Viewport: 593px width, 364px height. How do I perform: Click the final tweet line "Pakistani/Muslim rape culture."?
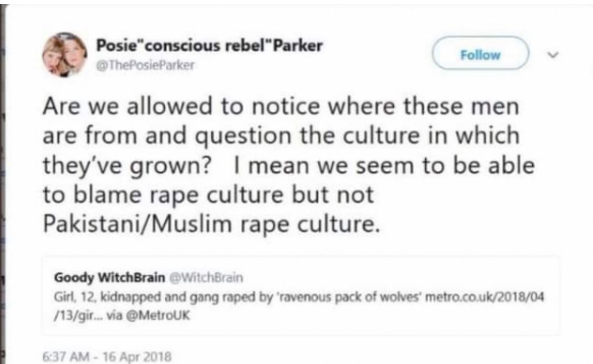210,225
